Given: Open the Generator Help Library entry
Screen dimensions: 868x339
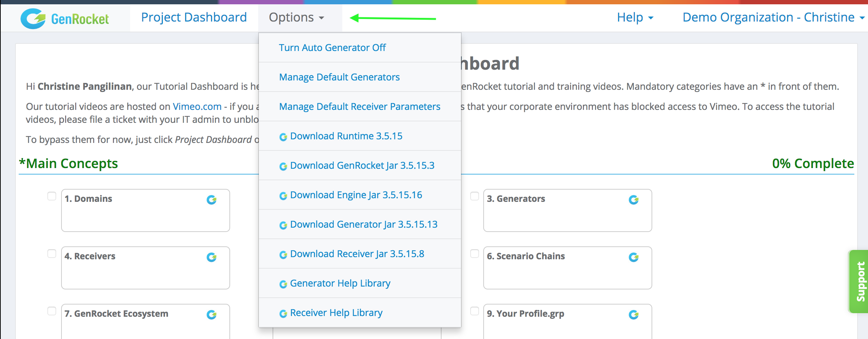Looking at the screenshot, I should click(x=360, y=283).
